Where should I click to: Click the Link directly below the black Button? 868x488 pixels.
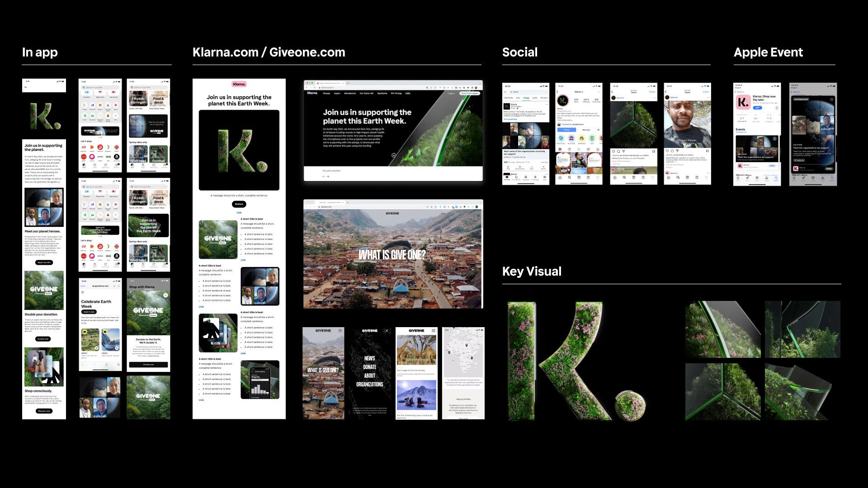239,212
